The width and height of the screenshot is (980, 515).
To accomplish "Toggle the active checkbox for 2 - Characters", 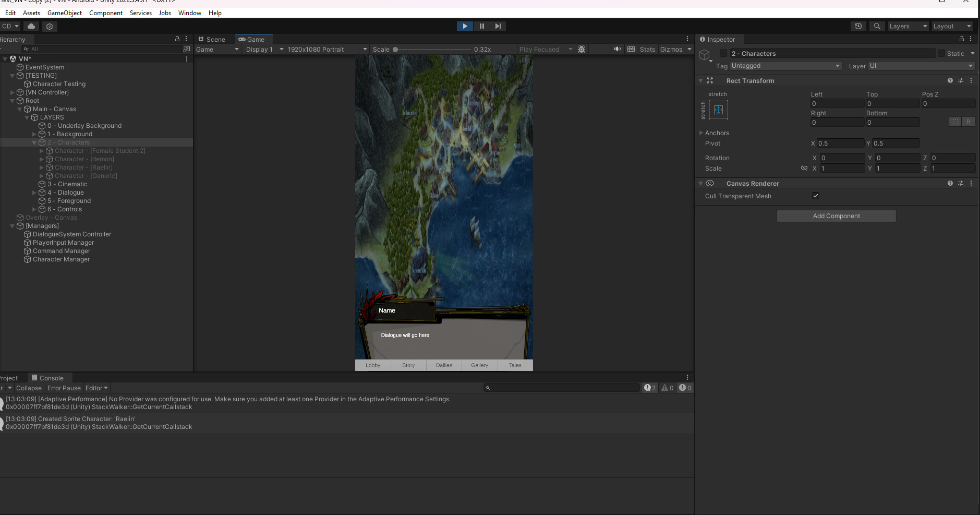I will [x=723, y=53].
